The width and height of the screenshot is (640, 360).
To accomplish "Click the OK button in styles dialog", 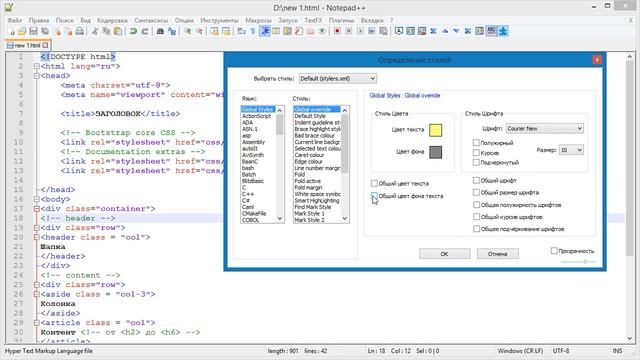I will 444,254.
